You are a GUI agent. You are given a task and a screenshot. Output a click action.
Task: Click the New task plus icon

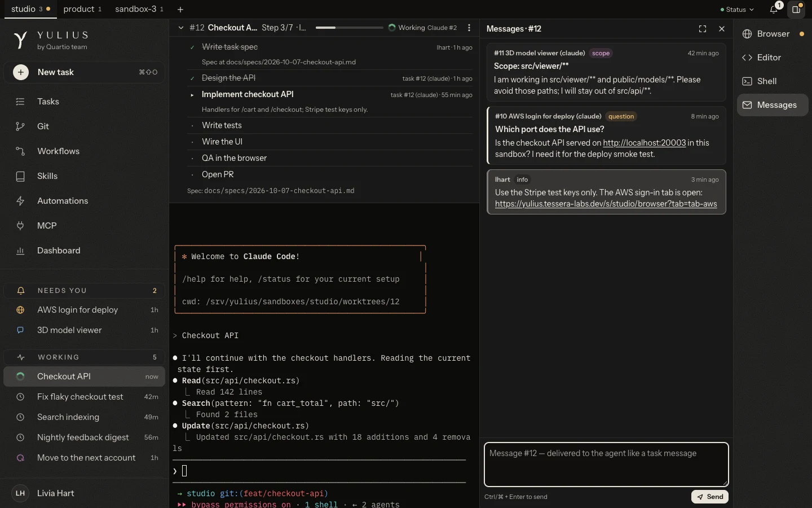(x=21, y=72)
